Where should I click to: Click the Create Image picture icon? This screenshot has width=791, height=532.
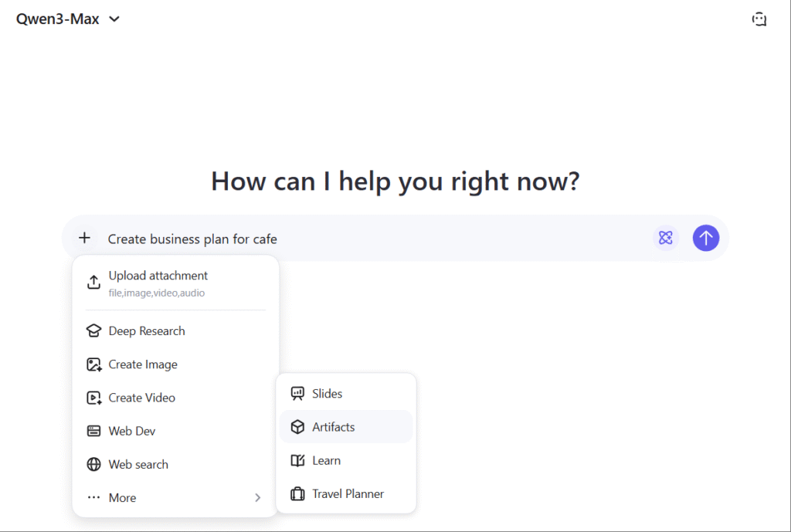click(x=93, y=364)
